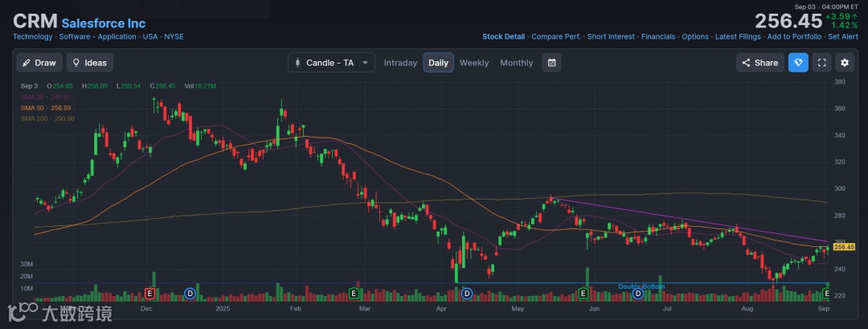This screenshot has height=329, width=868.
Task: Expand the Candle - TA chart type dropdown
Action: (x=331, y=63)
